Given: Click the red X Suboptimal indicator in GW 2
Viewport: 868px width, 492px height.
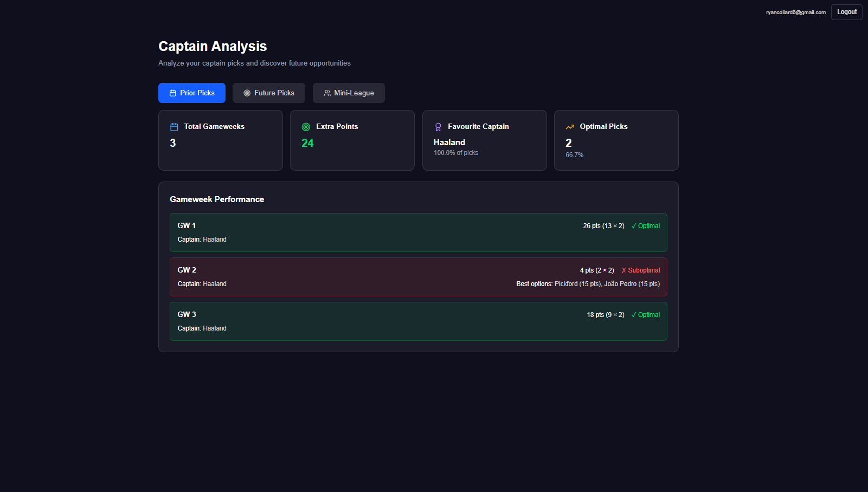Looking at the screenshot, I should click(x=640, y=270).
